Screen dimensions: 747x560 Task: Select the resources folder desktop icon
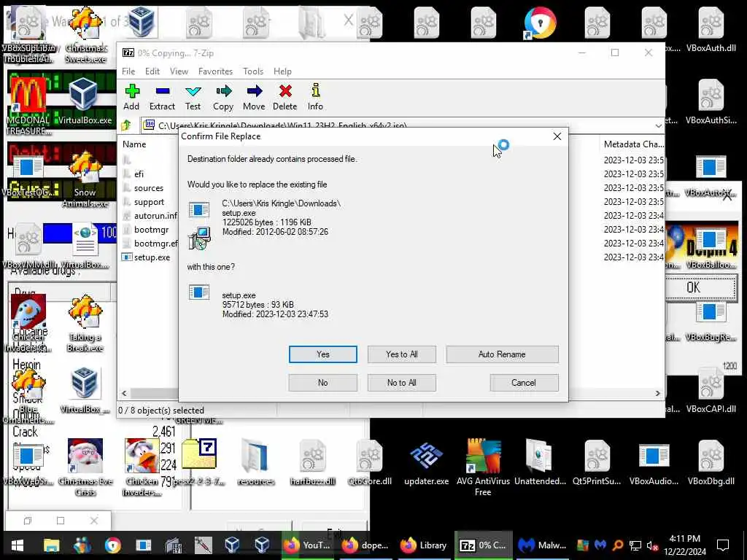(x=256, y=462)
